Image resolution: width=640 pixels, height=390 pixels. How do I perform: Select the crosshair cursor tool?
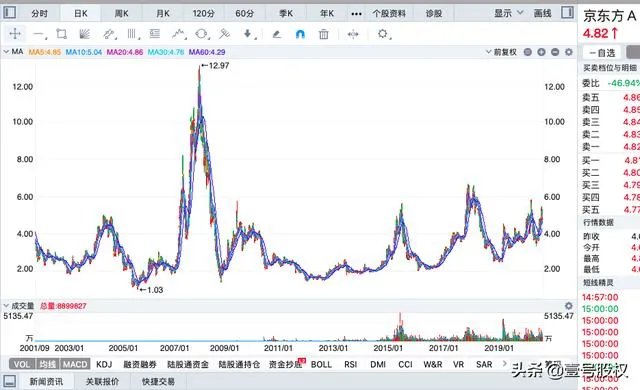point(15,34)
